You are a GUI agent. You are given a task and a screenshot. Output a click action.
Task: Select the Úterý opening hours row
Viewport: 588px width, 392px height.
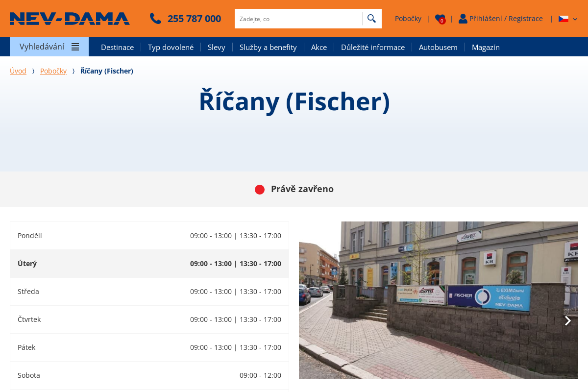[149, 264]
